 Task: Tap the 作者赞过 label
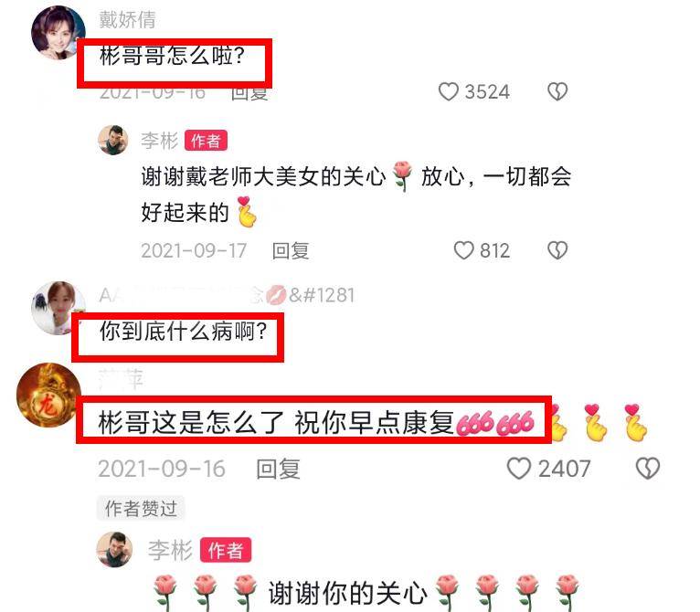click(141, 508)
